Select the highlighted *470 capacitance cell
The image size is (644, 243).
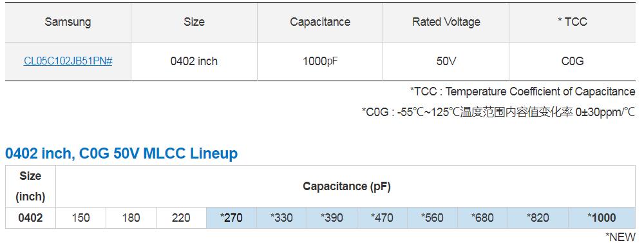click(382, 217)
